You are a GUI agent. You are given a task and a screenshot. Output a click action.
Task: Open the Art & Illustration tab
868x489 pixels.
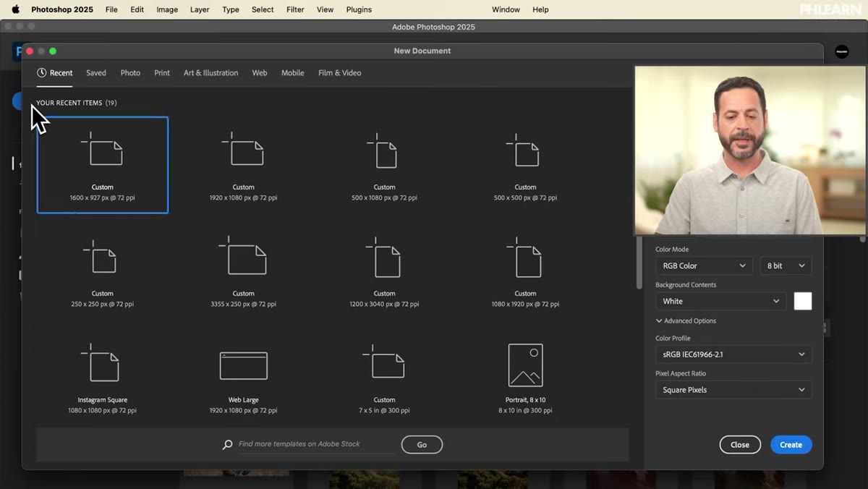[x=210, y=73]
